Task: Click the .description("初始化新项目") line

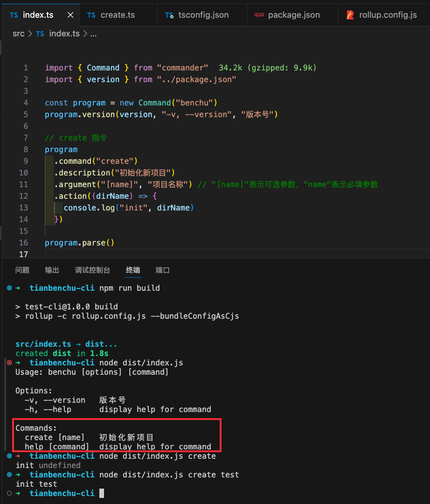Action: pos(114,173)
